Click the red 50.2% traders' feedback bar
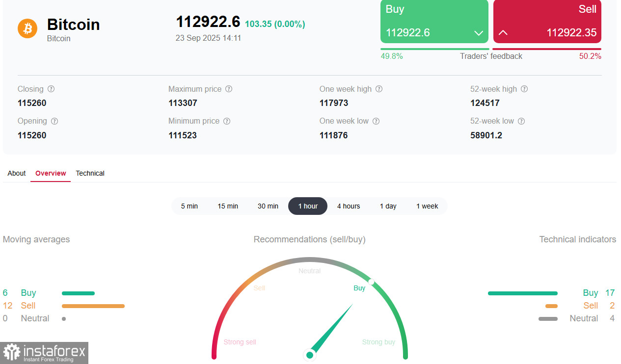The width and height of the screenshot is (621, 364). 547,49
